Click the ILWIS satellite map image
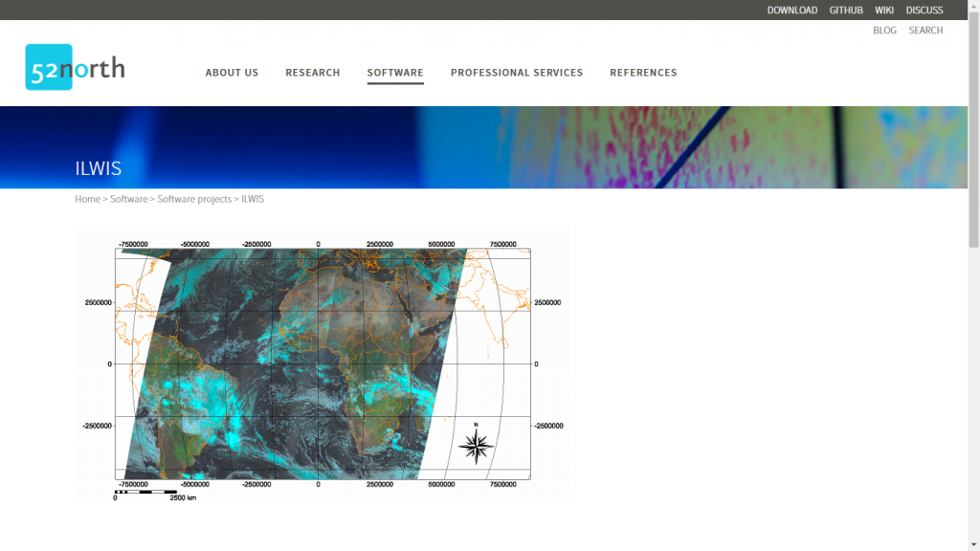Image resolution: width=980 pixels, height=551 pixels. [322, 364]
